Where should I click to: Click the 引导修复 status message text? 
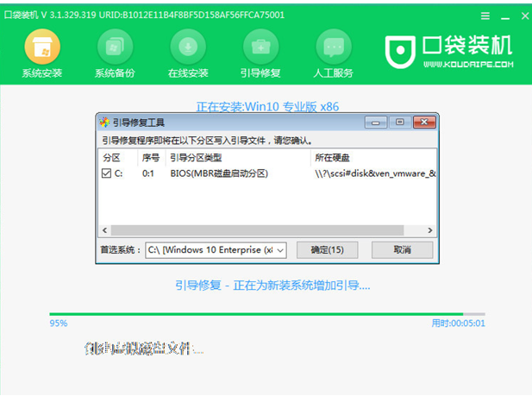[272, 286]
